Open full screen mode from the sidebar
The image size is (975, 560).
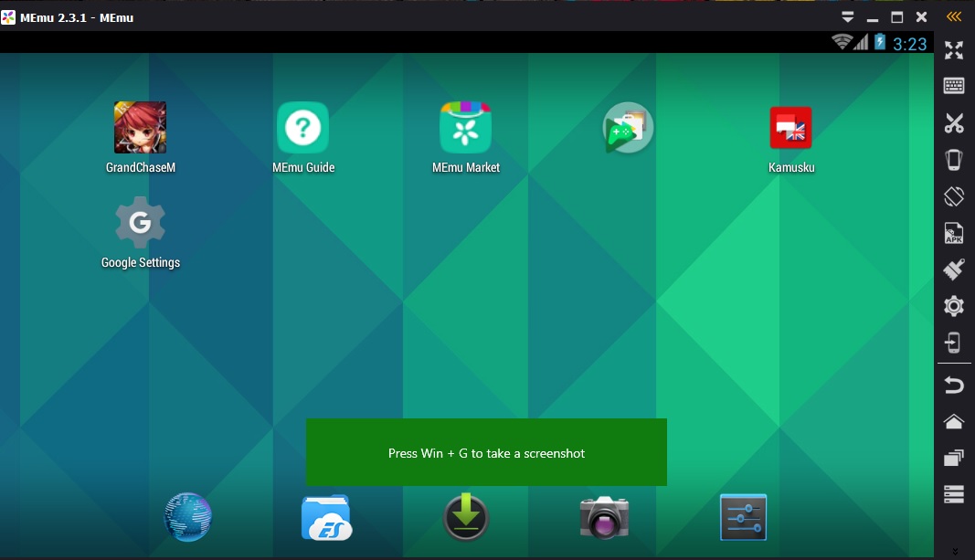(x=954, y=50)
